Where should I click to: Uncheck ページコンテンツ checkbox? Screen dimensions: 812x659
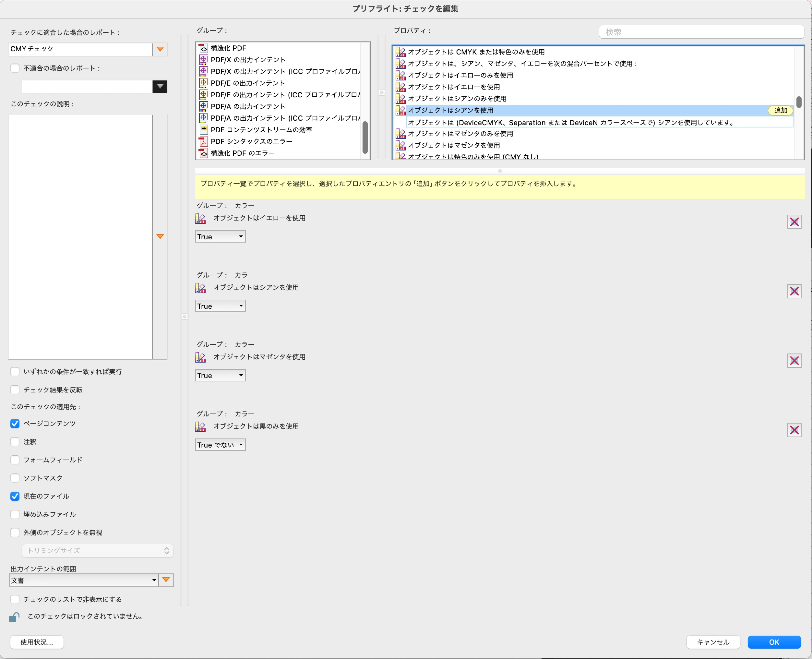[x=15, y=424]
